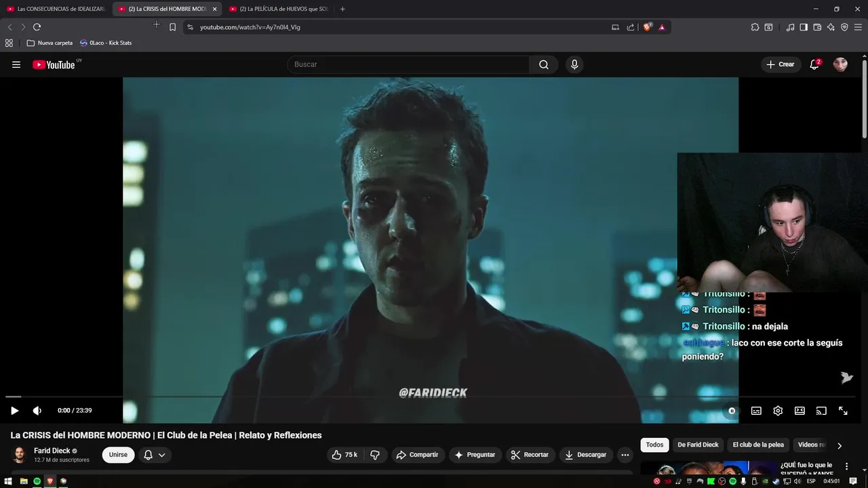Open Spotify from the taskbar
This screenshot has width=868, height=488.
37,481
